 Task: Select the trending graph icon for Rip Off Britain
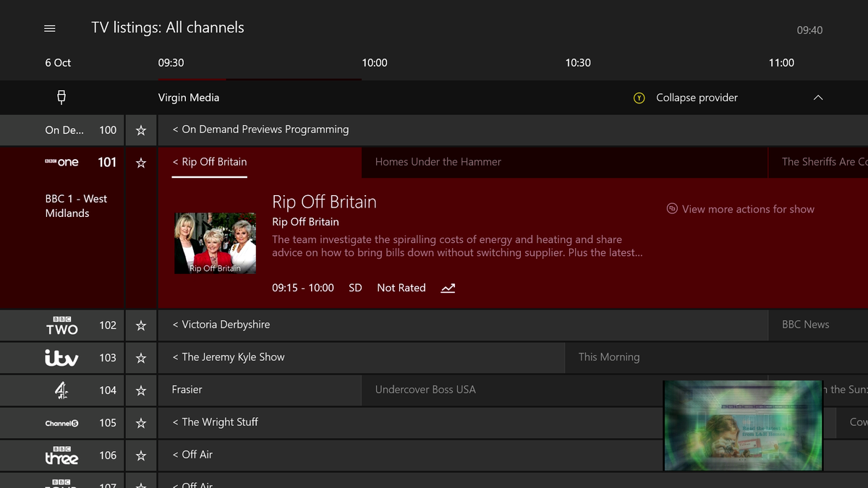tap(447, 288)
